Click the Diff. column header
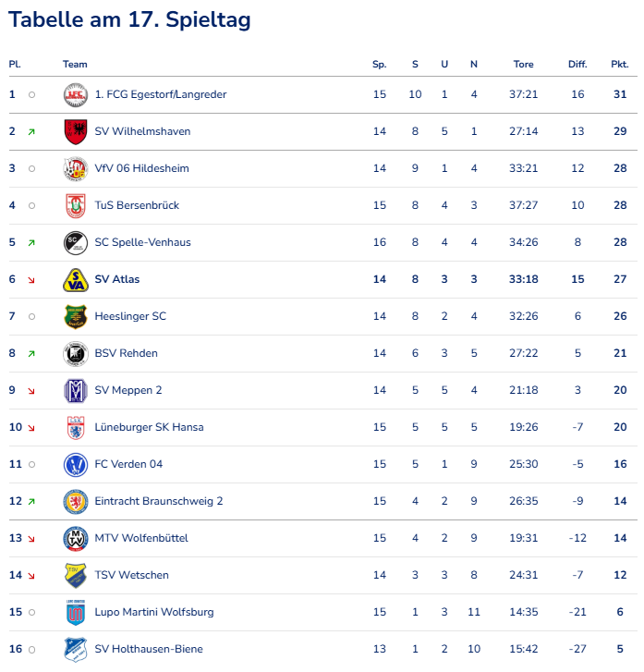This screenshot has height=672, width=644. click(577, 65)
